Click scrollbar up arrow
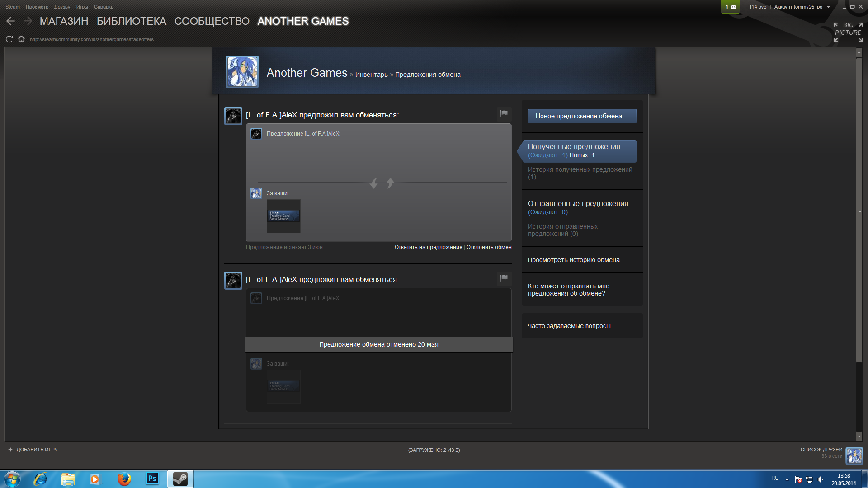This screenshot has height=488, width=868. 859,53
